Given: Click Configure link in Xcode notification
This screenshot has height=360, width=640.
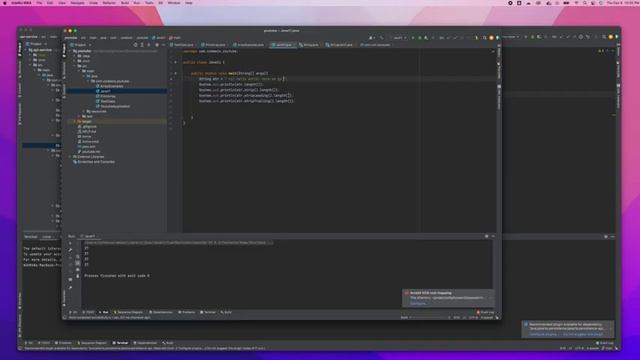Looking at the screenshot, I should tap(418, 303).
